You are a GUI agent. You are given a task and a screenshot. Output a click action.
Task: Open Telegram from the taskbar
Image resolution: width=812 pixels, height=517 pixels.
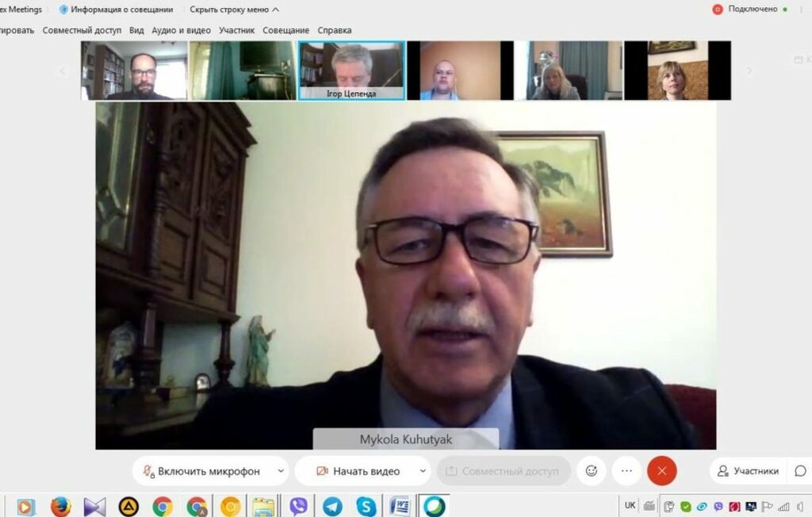[x=332, y=506]
